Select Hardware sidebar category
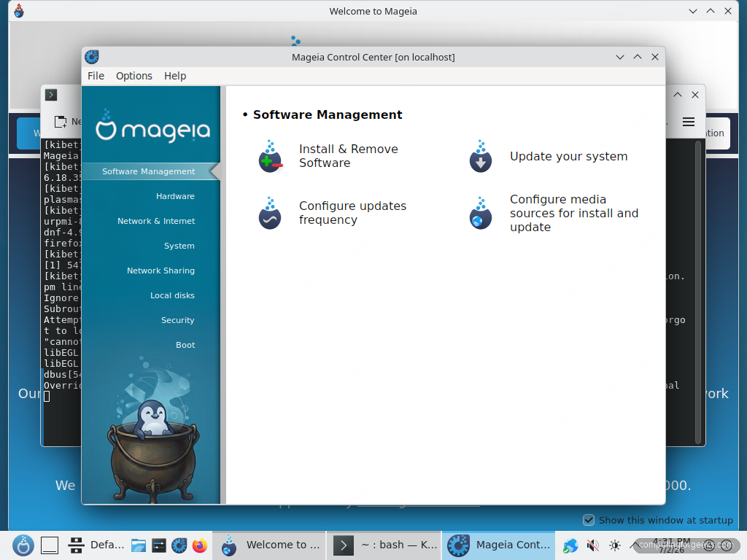 [x=175, y=196]
